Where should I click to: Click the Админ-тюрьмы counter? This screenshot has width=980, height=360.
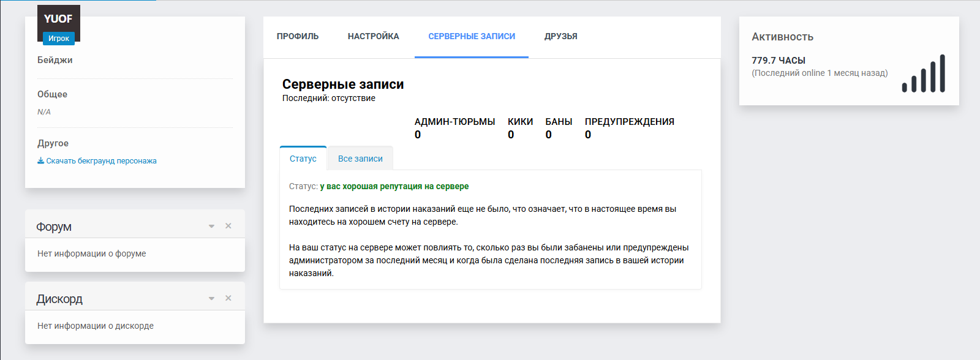tap(454, 128)
